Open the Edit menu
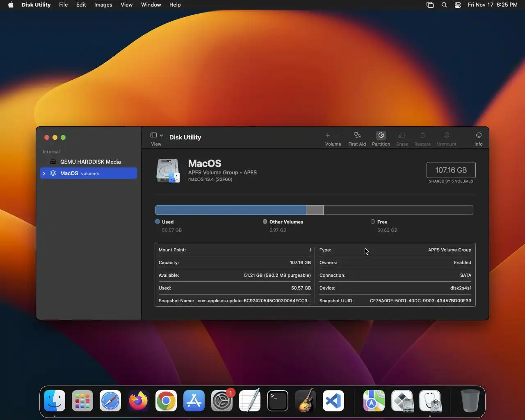 pos(81,5)
